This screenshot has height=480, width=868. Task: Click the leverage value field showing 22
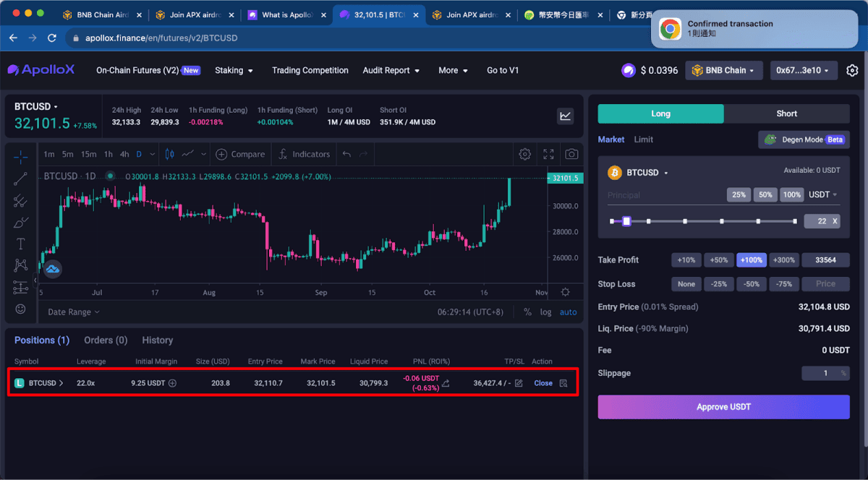point(822,221)
